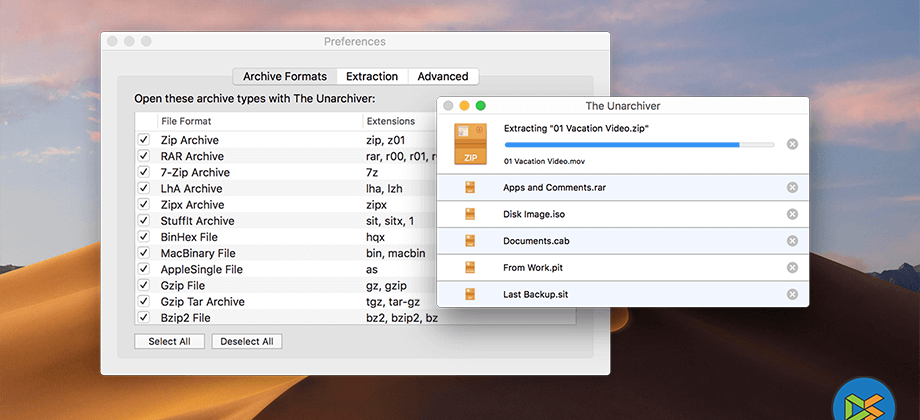920x420 pixels.
Task: Click the Documents.cab archive file icon
Action: (x=470, y=241)
